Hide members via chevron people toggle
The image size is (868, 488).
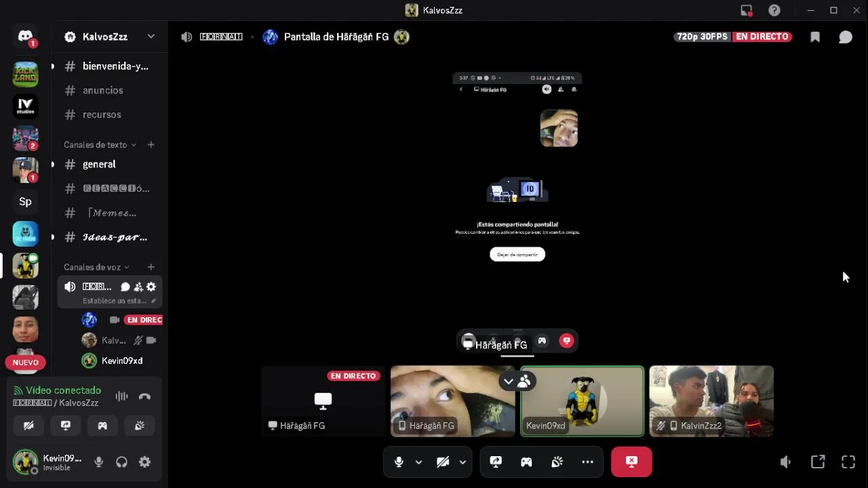click(x=516, y=382)
